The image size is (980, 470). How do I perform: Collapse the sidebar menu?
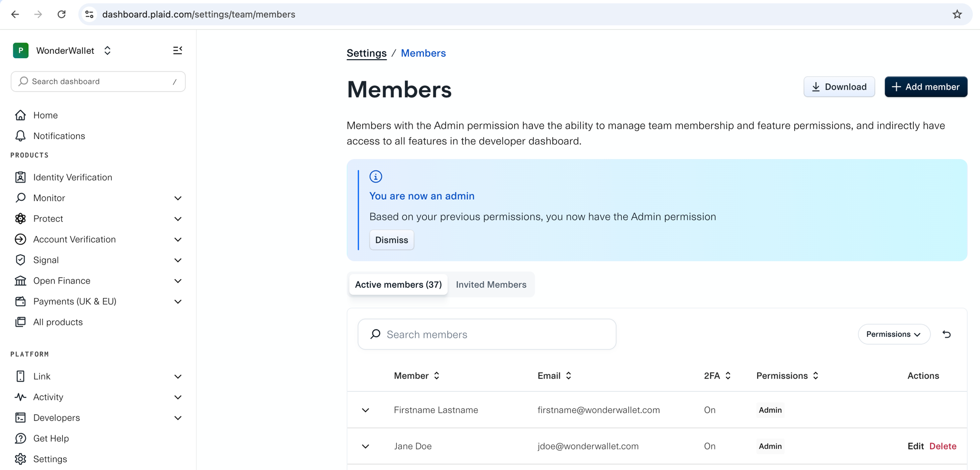(177, 50)
